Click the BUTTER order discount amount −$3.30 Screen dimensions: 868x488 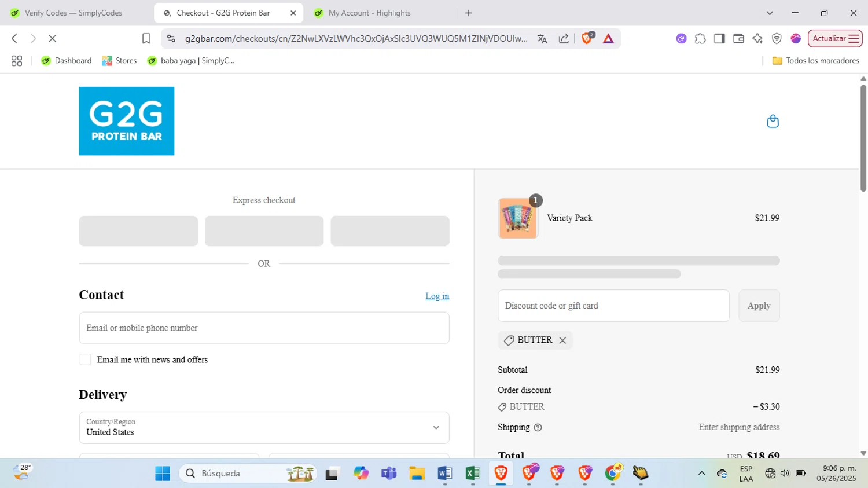(766, 407)
